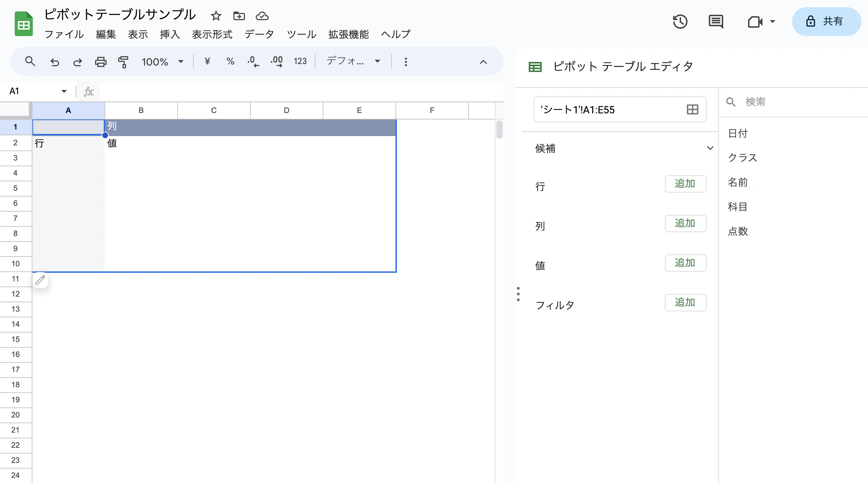Apply currency format ¥
The image size is (868, 483).
207,61
